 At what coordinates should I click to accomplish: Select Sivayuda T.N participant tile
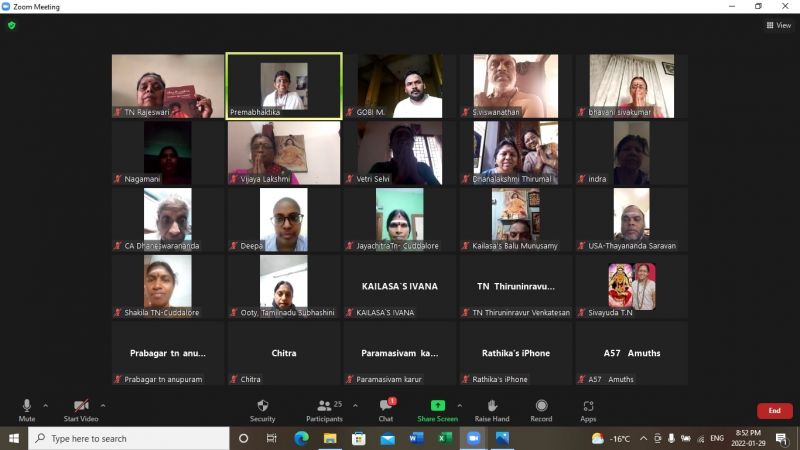tap(632, 287)
